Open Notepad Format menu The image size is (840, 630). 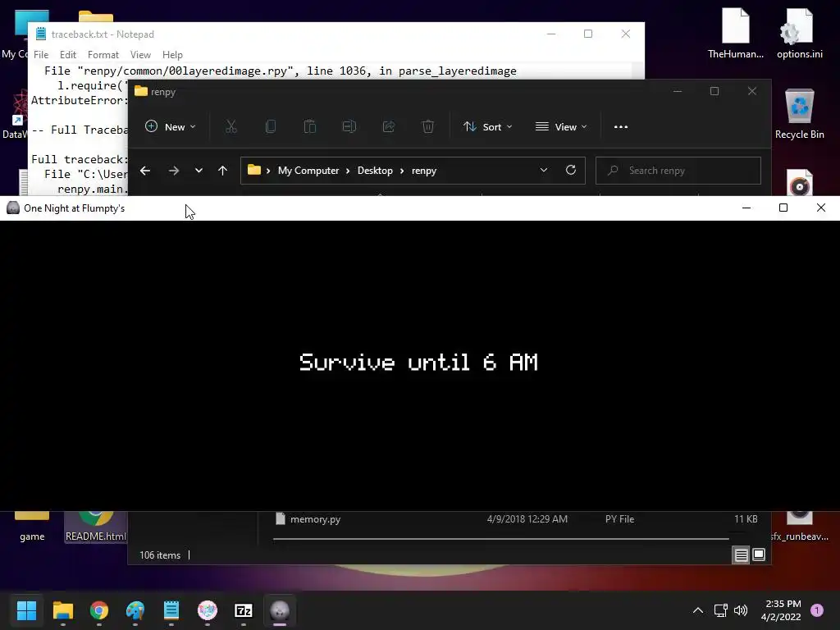103,55
